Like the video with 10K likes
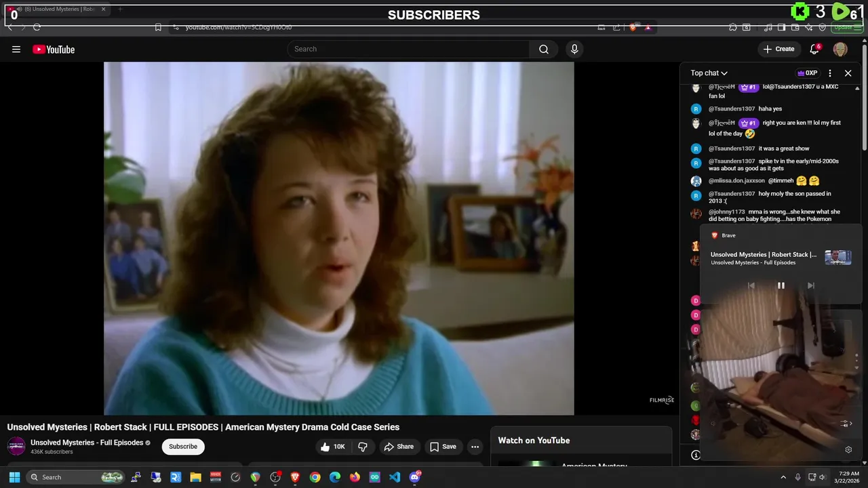 point(333,446)
